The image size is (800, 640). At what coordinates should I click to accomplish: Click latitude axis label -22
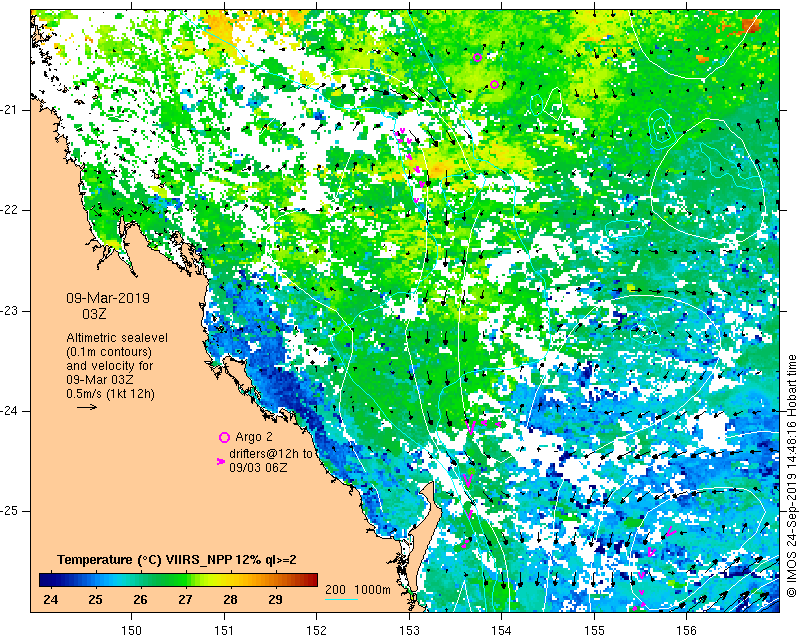[10, 210]
